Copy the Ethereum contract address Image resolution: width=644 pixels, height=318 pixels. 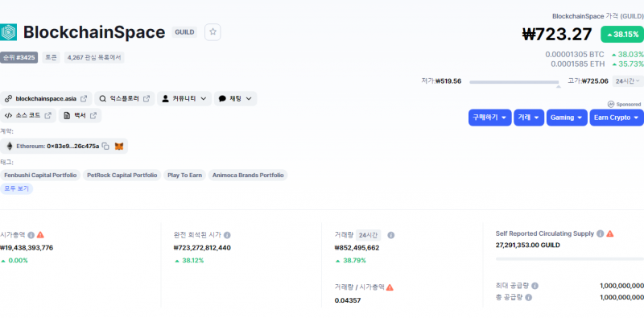[105, 147]
